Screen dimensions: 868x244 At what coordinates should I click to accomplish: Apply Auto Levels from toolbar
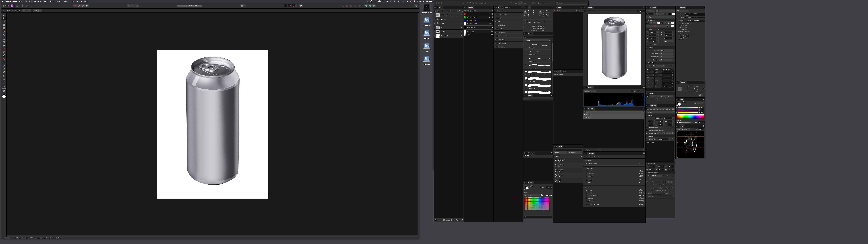click(75, 6)
